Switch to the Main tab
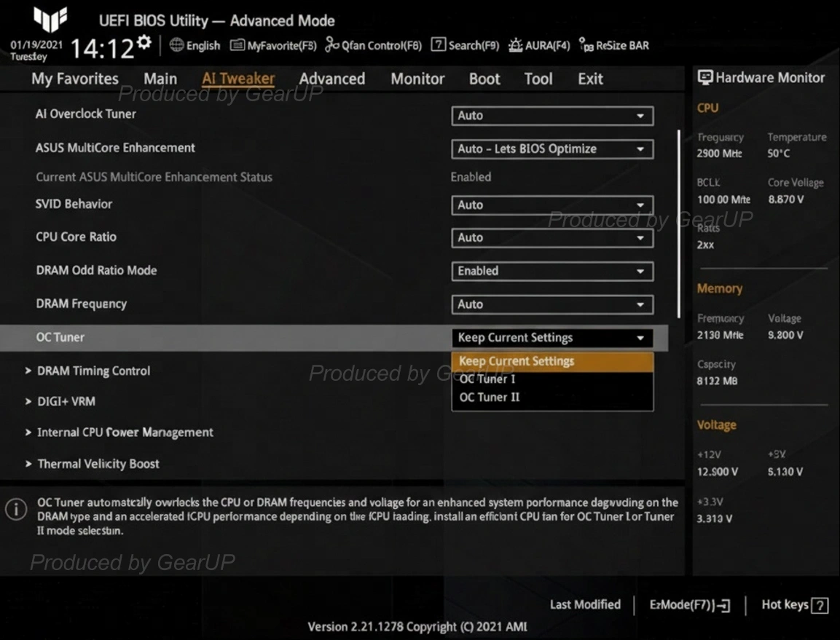840x640 pixels. click(160, 79)
